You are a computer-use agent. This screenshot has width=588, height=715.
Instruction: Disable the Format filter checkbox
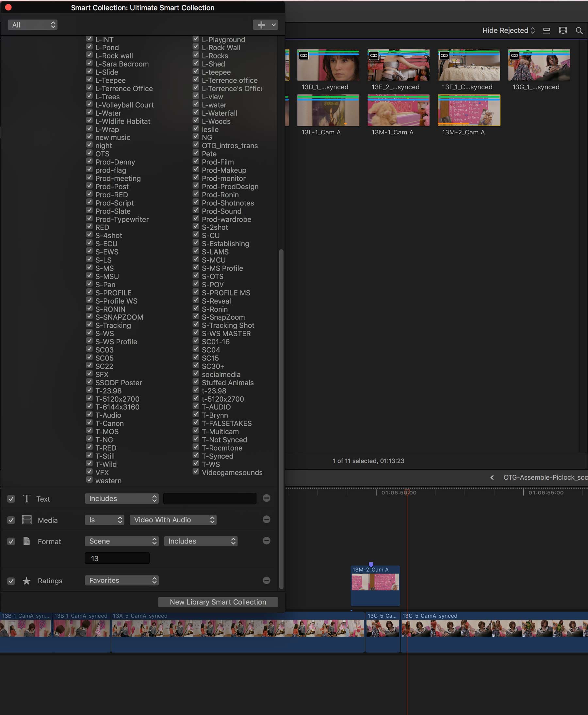coord(11,541)
